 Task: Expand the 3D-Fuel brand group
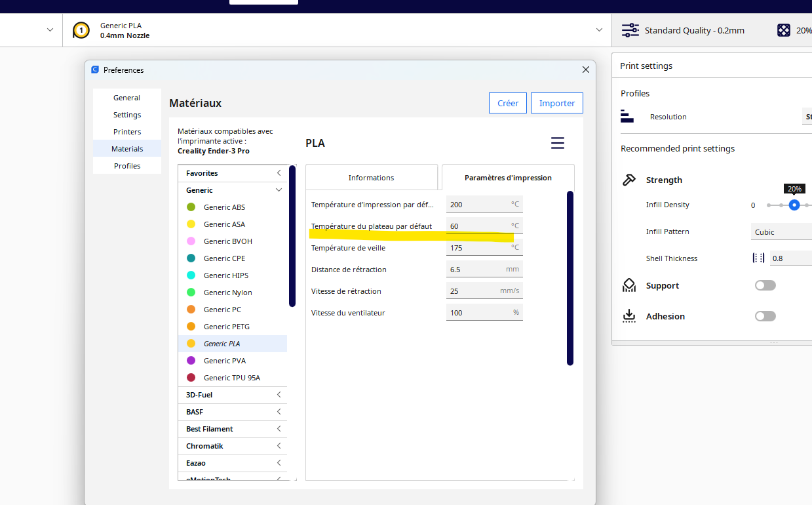click(x=279, y=395)
